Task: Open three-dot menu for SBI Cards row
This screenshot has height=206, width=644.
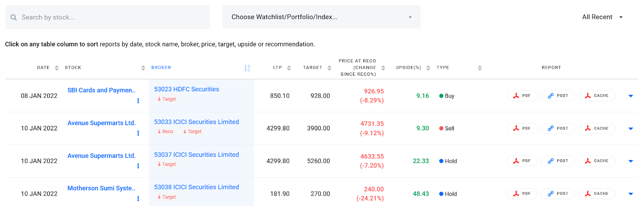Action: pos(138,101)
